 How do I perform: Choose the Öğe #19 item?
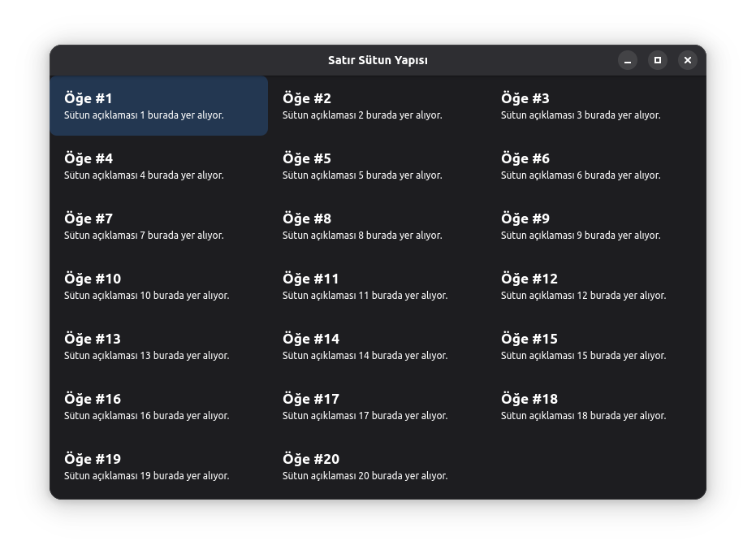[158, 467]
